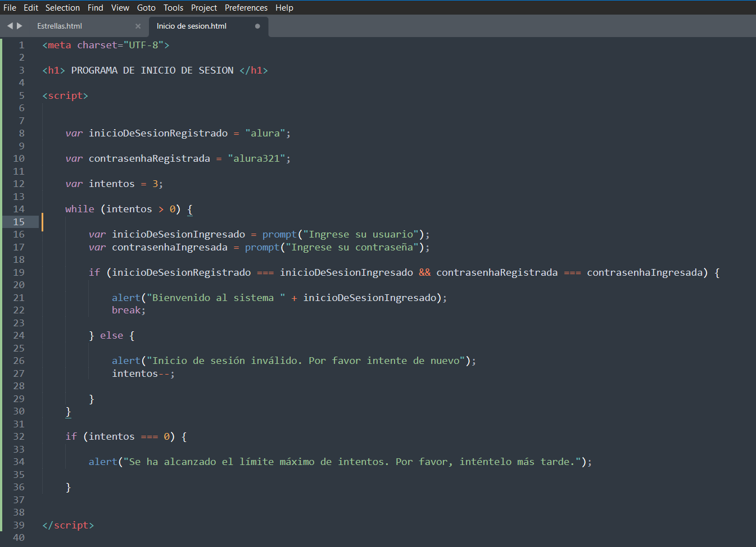Click contrasenhaIngresada at end of line 19
The height and width of the screenshot is (547, 756).
pos(645,272)
